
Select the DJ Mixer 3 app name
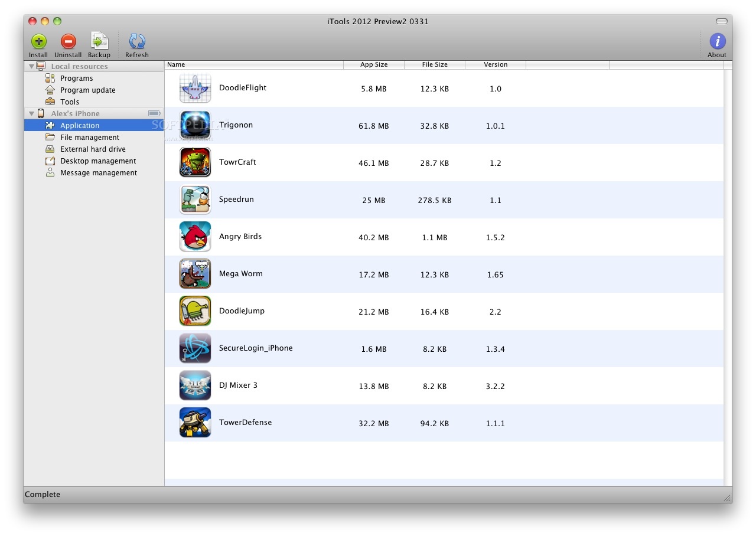pos(238,385)
